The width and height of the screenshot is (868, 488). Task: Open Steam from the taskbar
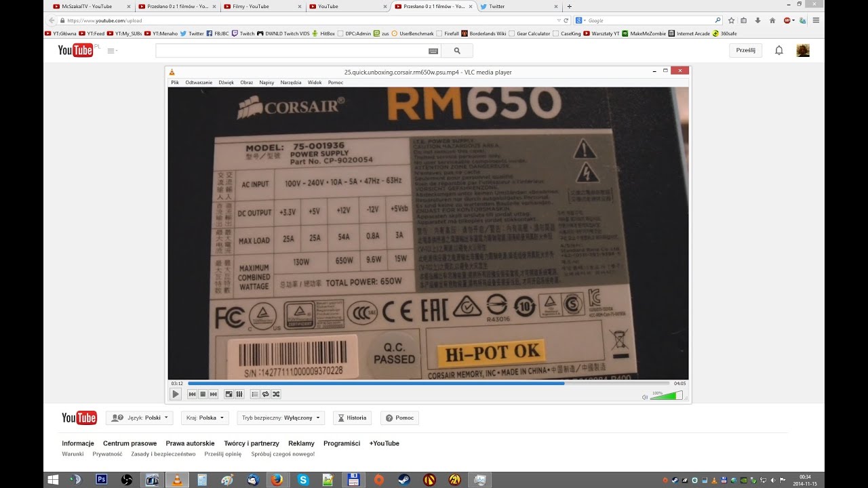click(404, 480)
